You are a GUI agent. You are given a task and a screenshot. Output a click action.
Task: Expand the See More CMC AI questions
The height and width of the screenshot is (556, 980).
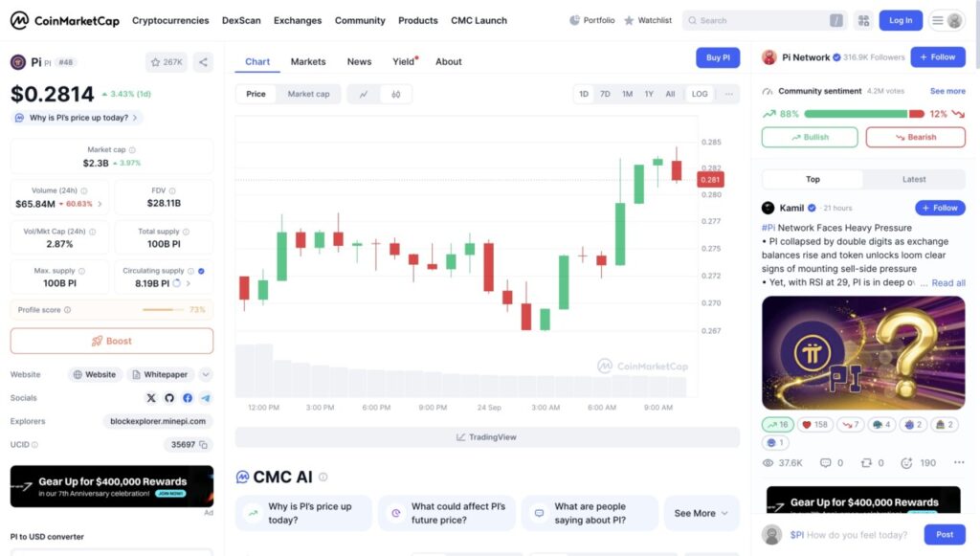pyautogui.click(x=702, y=513)
